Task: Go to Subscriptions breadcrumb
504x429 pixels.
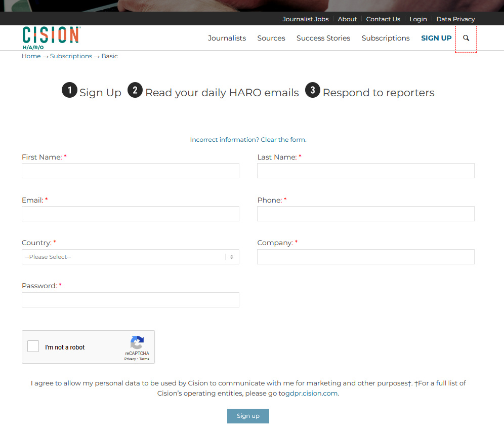Action: coord(71,56)
